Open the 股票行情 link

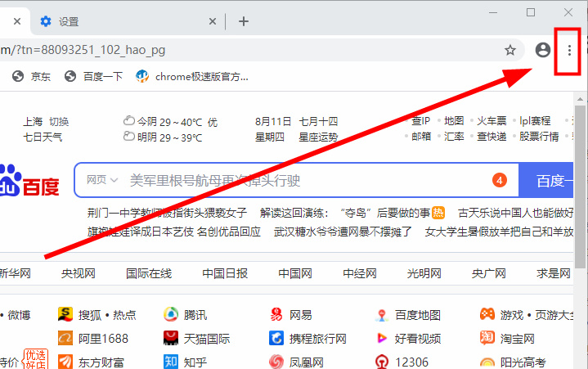coord(539,136)
